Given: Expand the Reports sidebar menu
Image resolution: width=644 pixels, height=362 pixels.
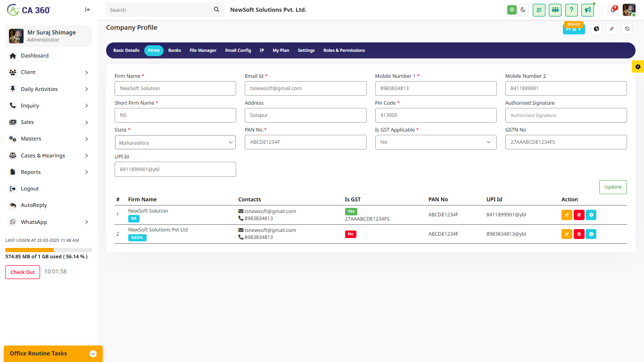Looking at the screenshot, I should [x=49, y=172].
